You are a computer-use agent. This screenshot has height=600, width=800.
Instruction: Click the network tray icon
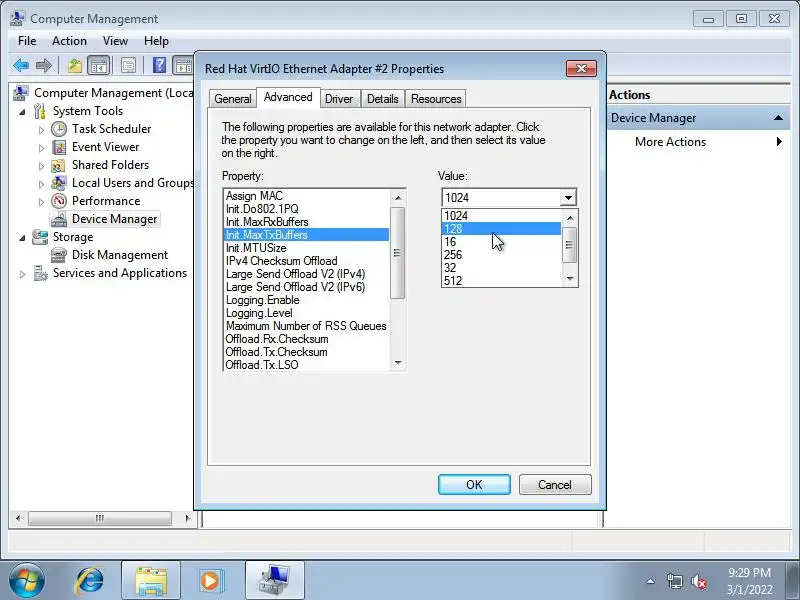674,581
